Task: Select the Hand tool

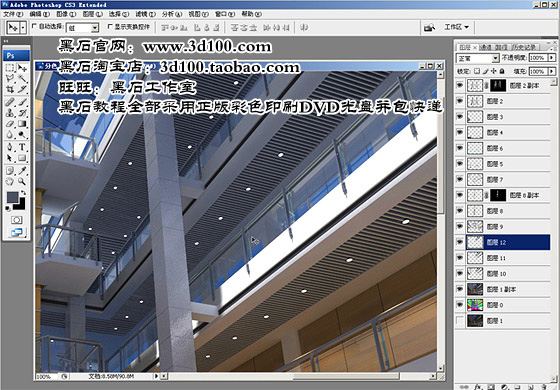Action: [10, 181]
